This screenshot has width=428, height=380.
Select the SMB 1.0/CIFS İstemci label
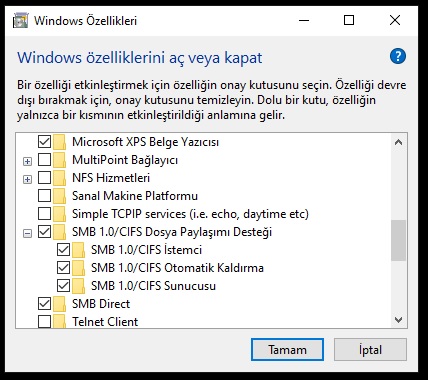(x=146, y=250)
